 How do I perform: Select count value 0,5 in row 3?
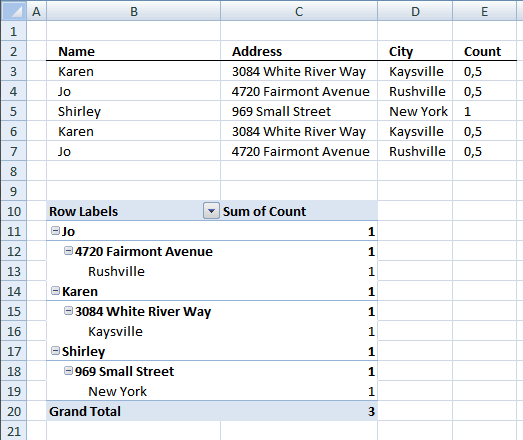click(484, 71)
